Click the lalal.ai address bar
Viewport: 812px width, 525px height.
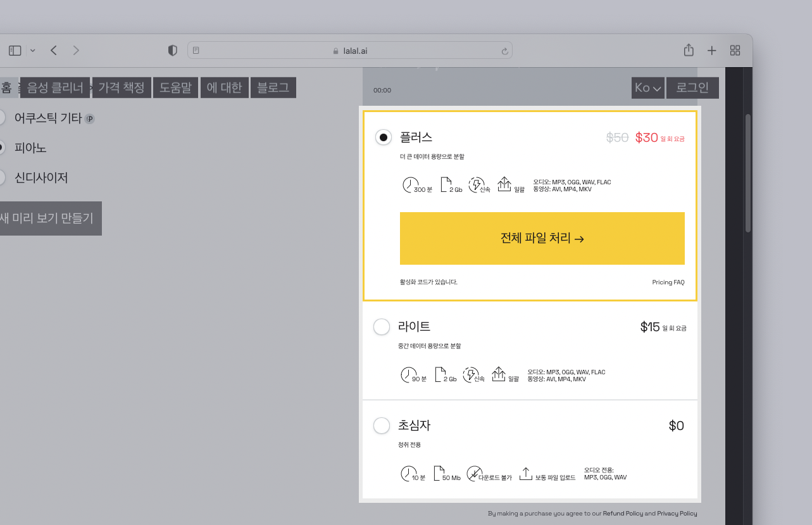(350, 51)
